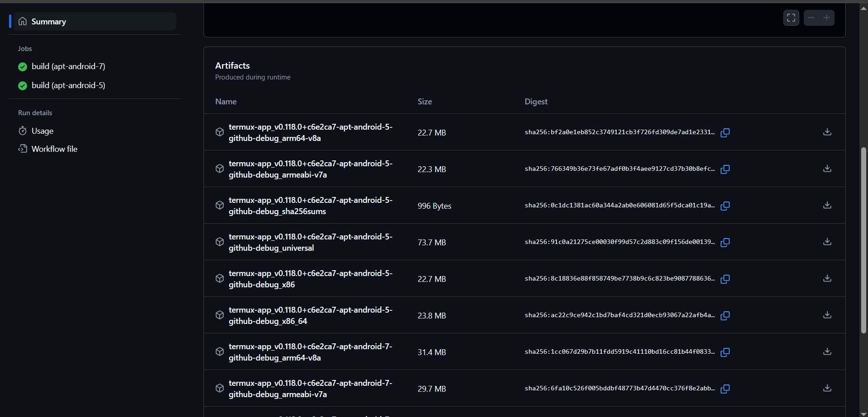
Task: Copy digest of apt-android-7 armeabi-v7a artifact
Action: [725, 389]
